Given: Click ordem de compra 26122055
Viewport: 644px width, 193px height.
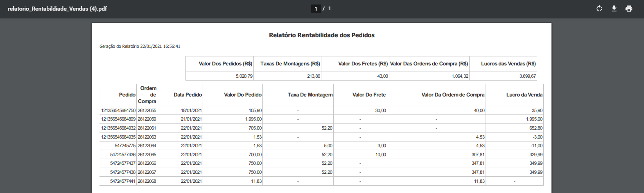Looking at the screenshot, I should pyautogui.click(x=147, y=110).
